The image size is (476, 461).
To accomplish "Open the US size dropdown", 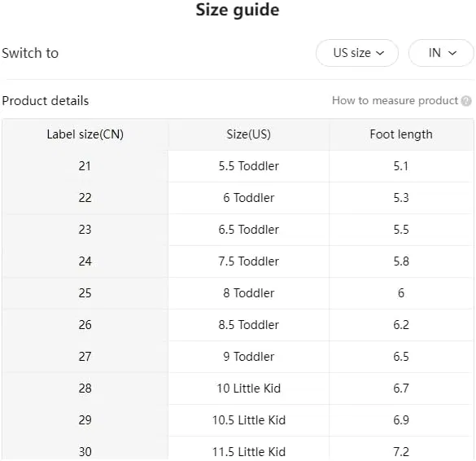I will [x=357, y=53].
